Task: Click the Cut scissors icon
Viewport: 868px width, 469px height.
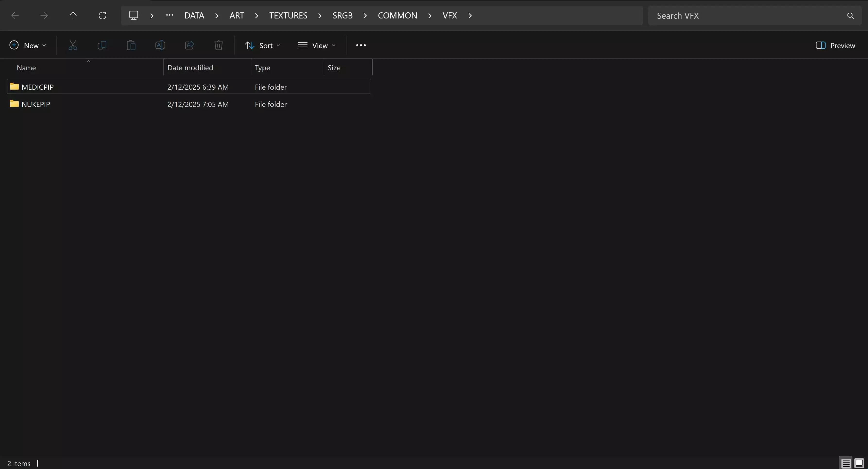Action: (x=73, y=45)
